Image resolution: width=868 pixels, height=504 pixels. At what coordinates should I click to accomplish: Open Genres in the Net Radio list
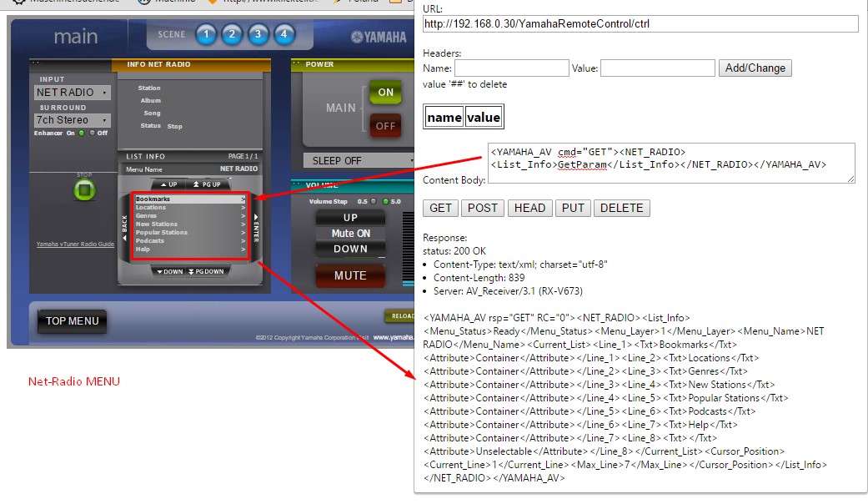190,215
